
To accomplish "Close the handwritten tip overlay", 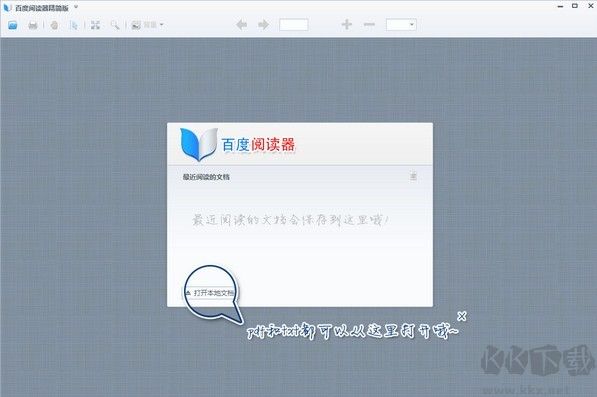I will [462, 316].
